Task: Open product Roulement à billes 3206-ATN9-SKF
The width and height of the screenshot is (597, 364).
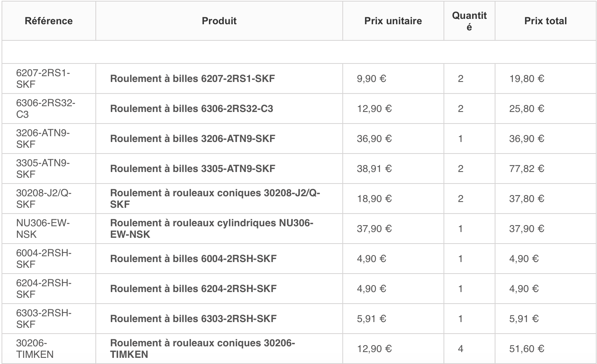Action: 193,139
